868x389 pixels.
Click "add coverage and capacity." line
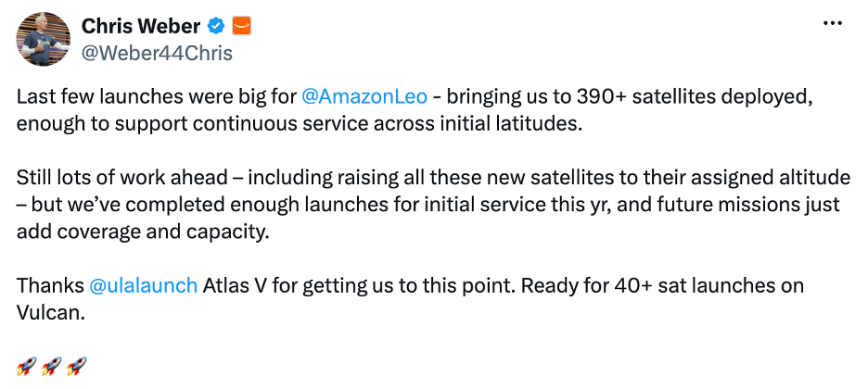click(x=143, y=232)
